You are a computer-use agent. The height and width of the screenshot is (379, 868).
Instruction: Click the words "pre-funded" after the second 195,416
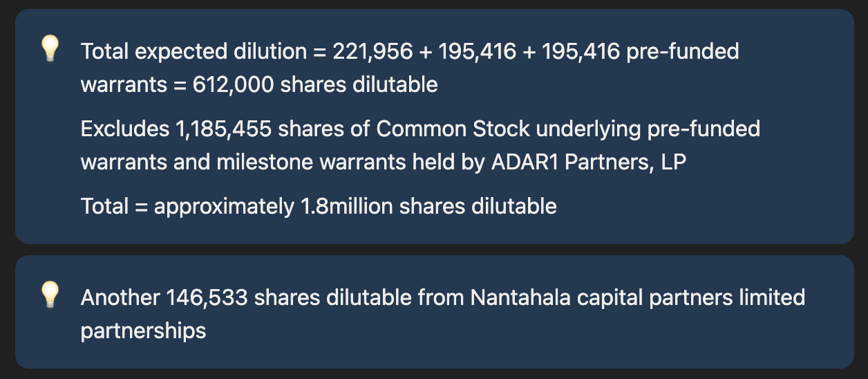683,51
